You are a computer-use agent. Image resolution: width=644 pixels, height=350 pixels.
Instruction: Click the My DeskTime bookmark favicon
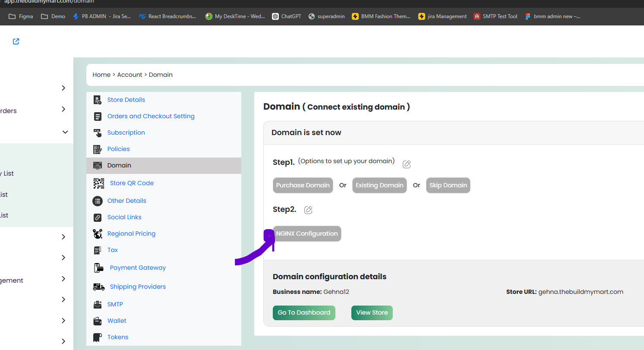(x=209, y=16)
